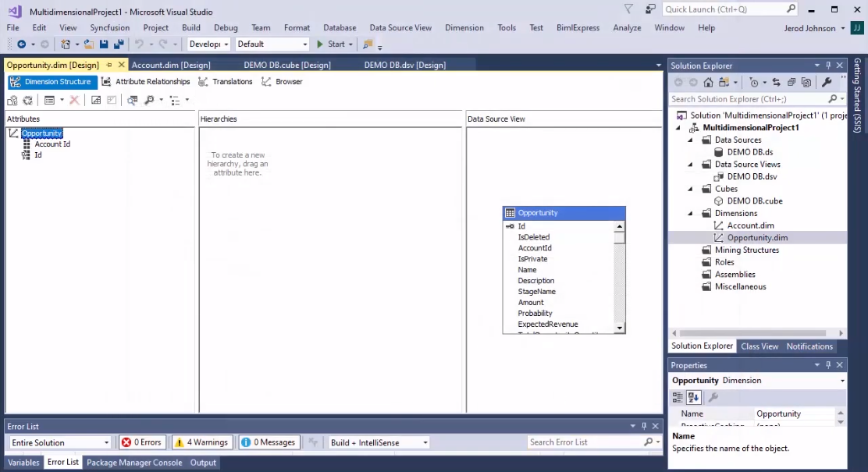Select the Zoom tool in the dimension designer
Screen dimensions: 868x472
(x=148, y=100)
